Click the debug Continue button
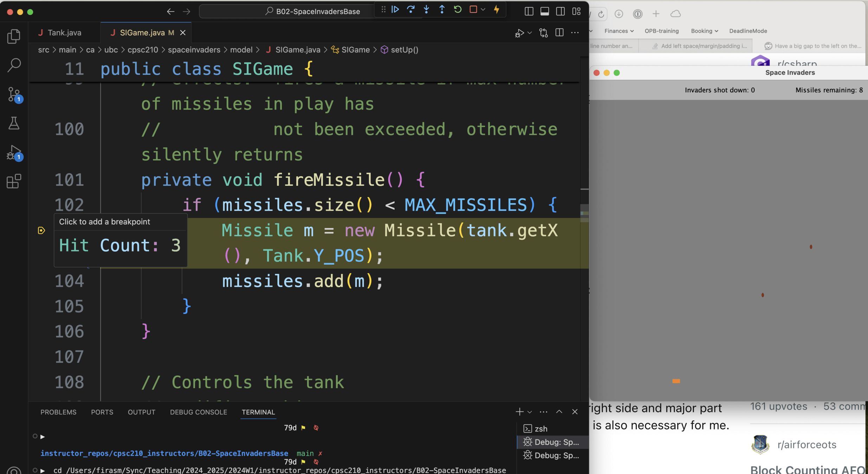This screenshot has width=868, height=474. click(395, 9)
